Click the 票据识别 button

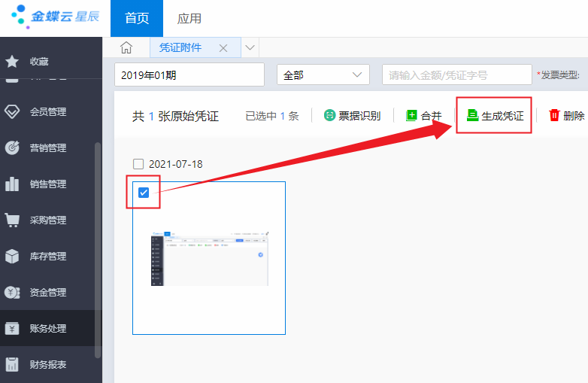coord(352,116)
